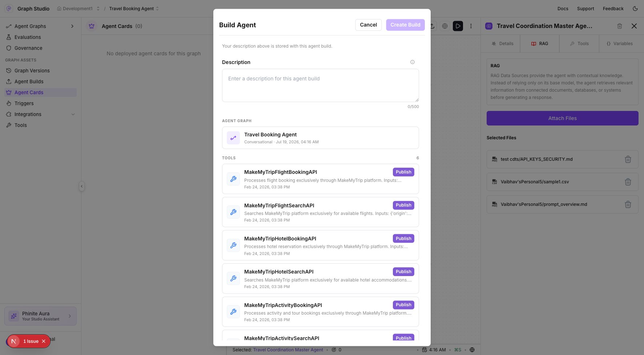644x355 pixels.
Task: Open the Feedback link
Action: 613,8
